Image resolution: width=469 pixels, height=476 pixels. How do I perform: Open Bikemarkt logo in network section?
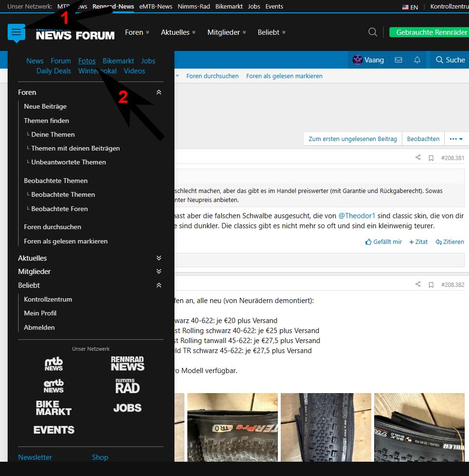pyautogui.click(x=53, y=408)
